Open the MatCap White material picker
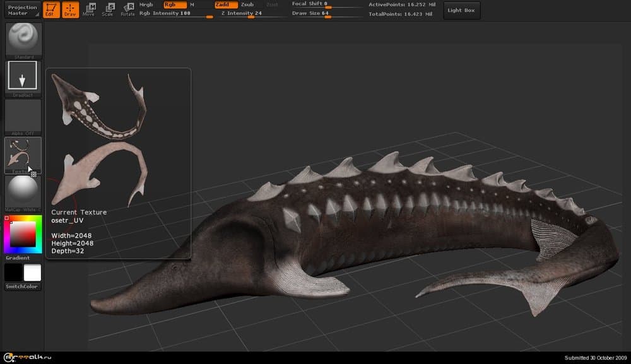 23,192
